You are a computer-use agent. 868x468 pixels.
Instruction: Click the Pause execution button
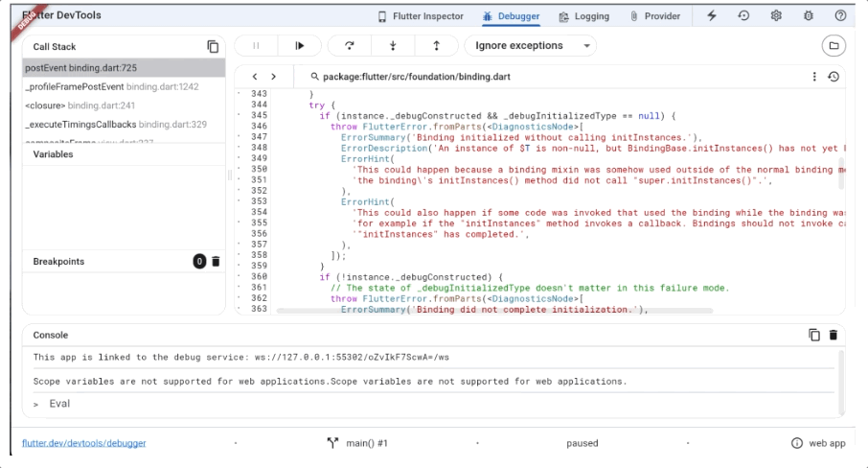tap(256, 46)
